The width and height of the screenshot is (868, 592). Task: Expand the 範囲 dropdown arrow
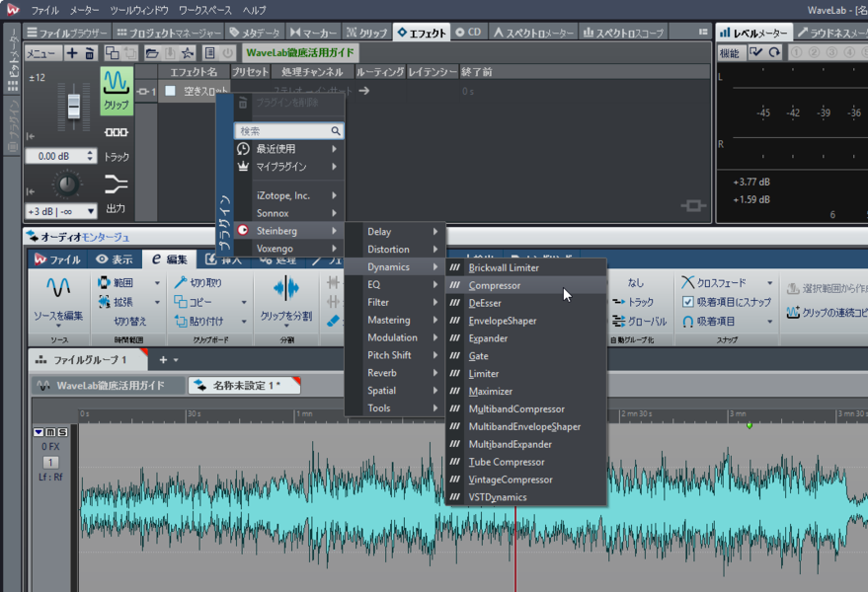coord(157,283)
